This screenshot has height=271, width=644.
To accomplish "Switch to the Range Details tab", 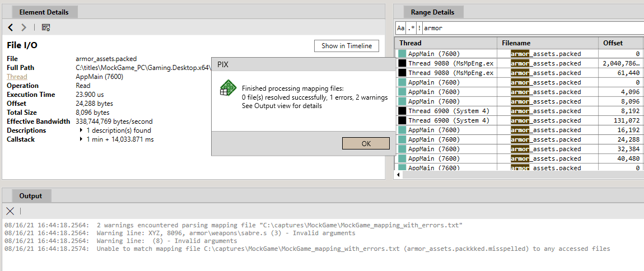I will (x=432, y=12).
